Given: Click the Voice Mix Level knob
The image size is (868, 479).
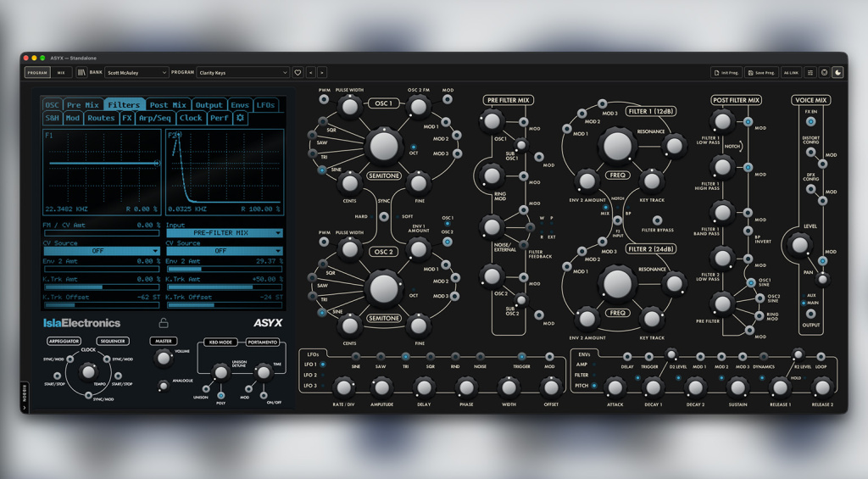Looking at the screenshot, I should (x=798, y=244).
